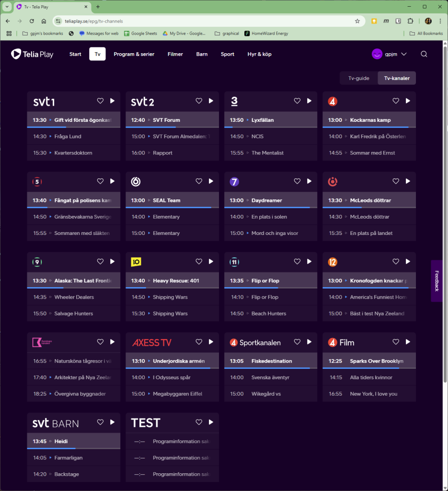Open the Sport menu item
448x491 pixels.
(227, 54)
